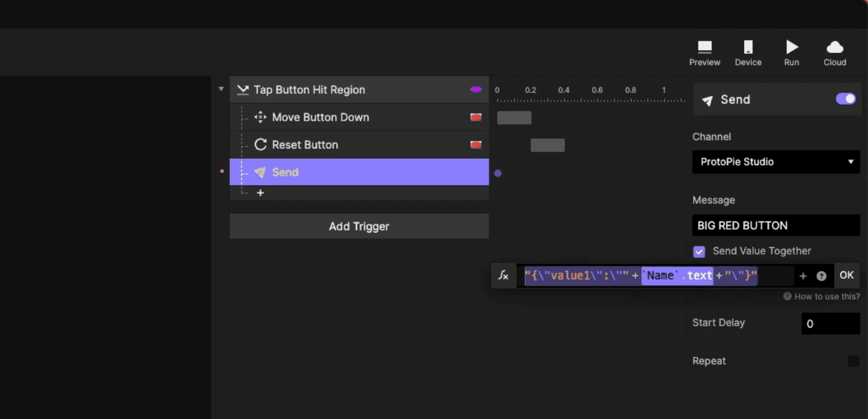Toggle the Send response switch off

click(x=846, y=99)
